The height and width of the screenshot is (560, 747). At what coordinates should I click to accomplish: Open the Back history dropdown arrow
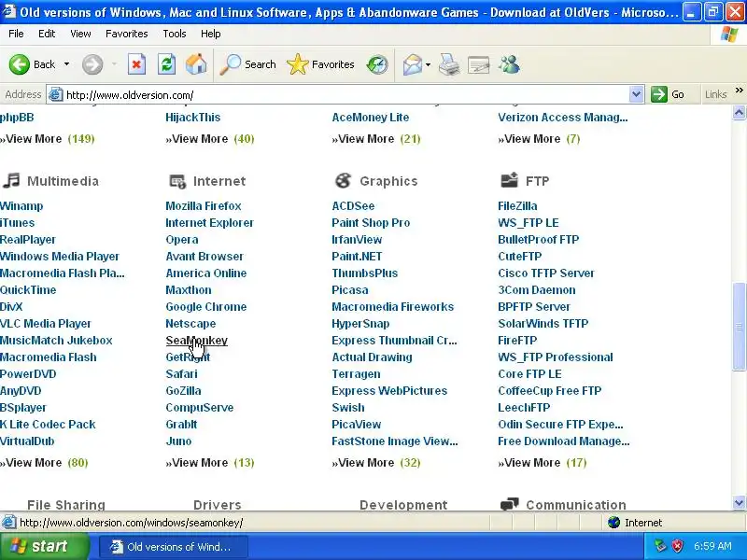click(x=66, y=64)
